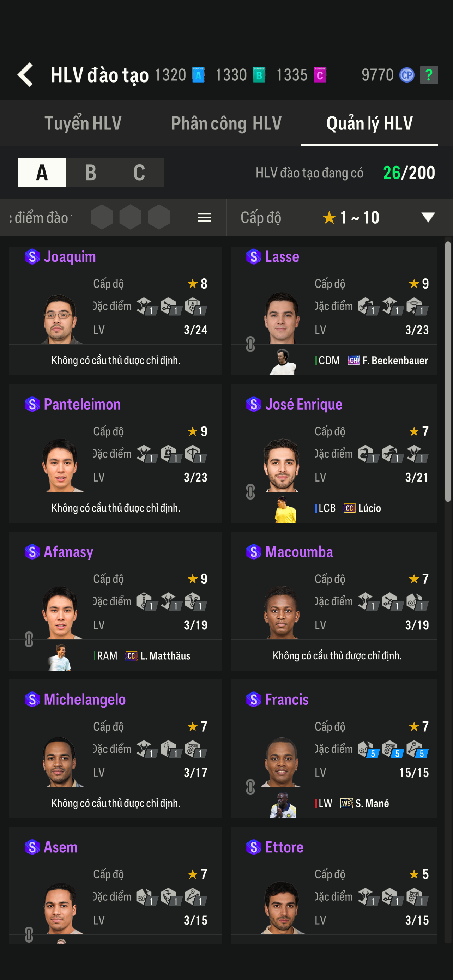Click coach Macoumba's portrait thumbnail
The width and height of the screenshot is (453, 980).
coord(282,612)
